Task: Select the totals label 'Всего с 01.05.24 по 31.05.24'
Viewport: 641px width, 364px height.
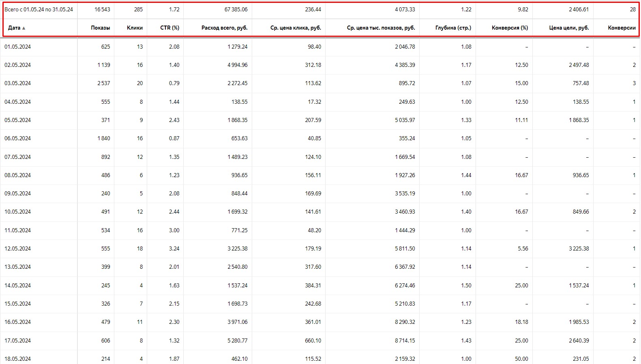Action: (39, 9)
